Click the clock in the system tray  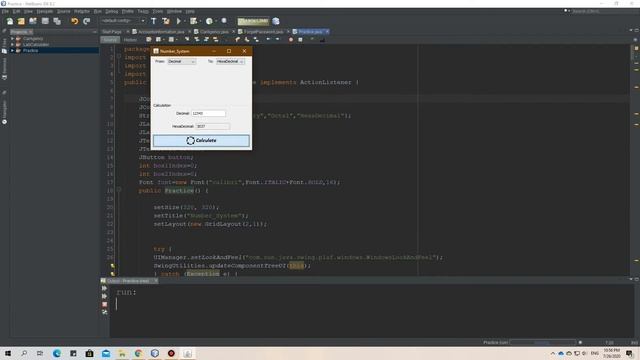pyautogui.click(x=611, y=353)
